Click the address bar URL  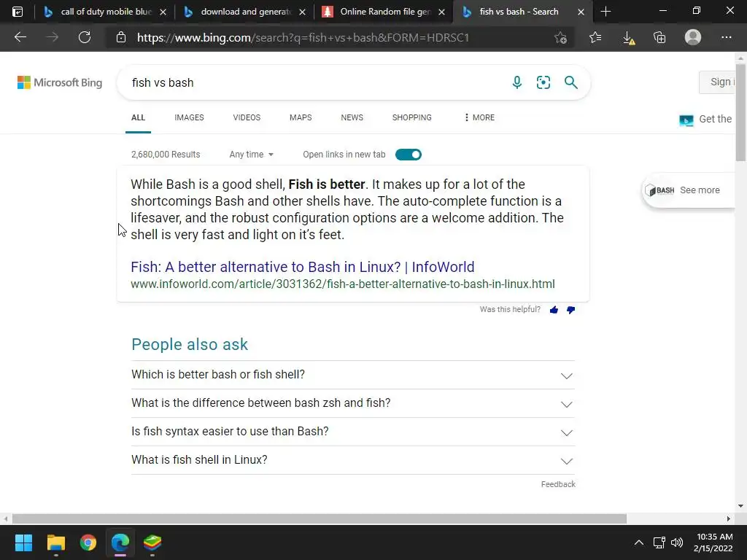tap(303, 37)
